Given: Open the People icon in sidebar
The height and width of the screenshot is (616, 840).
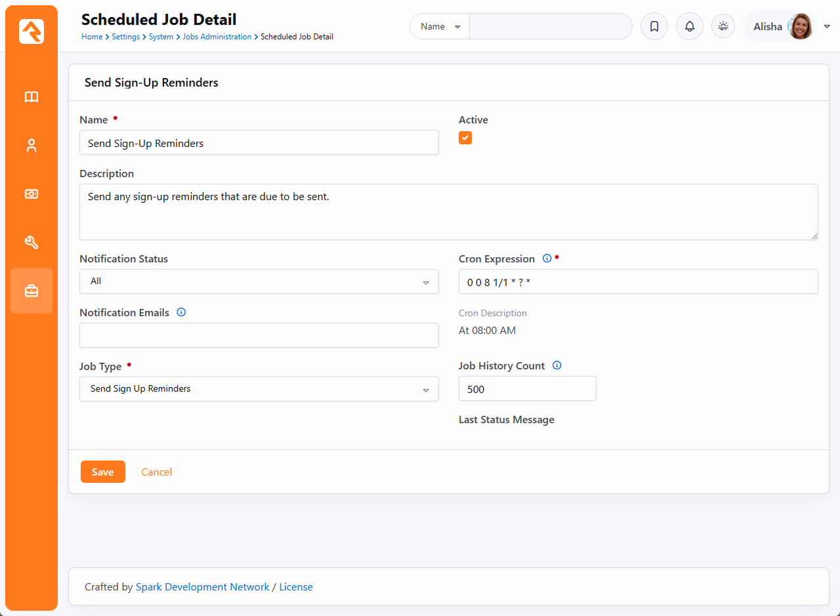Looking at the screenshot, I should click(x=31, y=146).
